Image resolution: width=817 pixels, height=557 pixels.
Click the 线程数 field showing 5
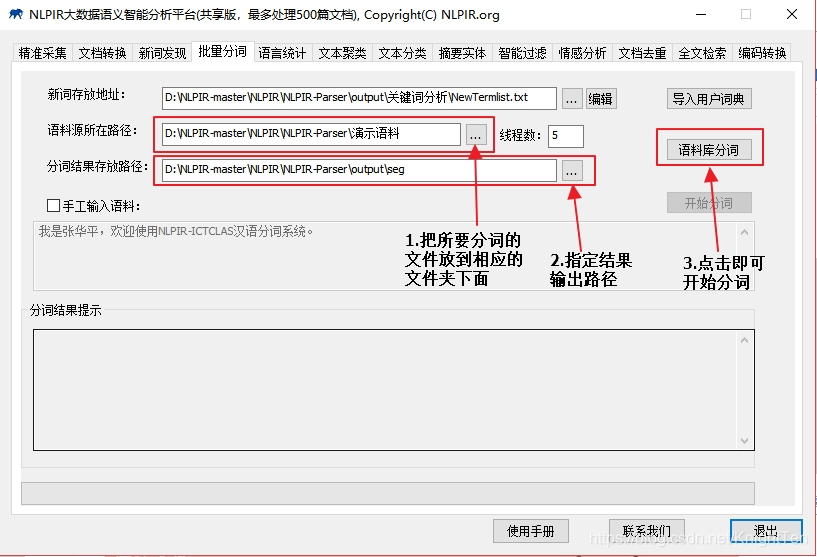click(565, 136)
